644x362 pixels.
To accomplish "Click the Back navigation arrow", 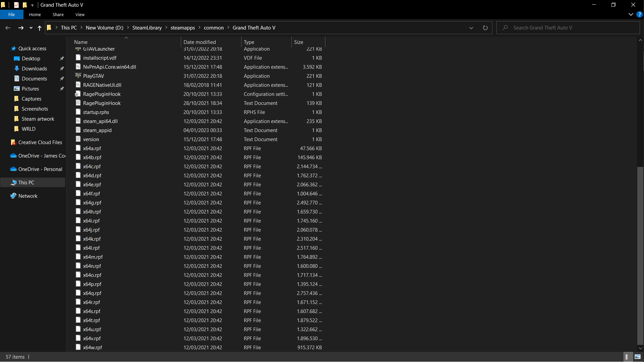I will tap(8, 28).
